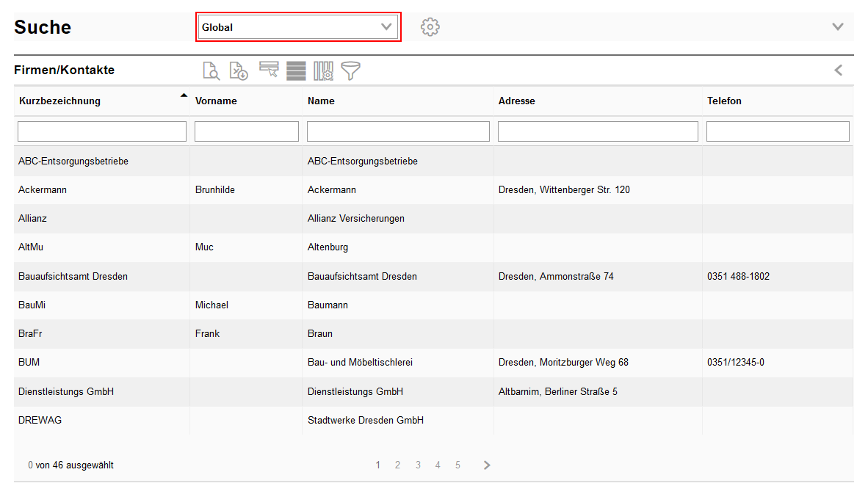Viewport: 868px width, 486px height.
Task: Click the funnel filter icon
Action: pos(350,70)
